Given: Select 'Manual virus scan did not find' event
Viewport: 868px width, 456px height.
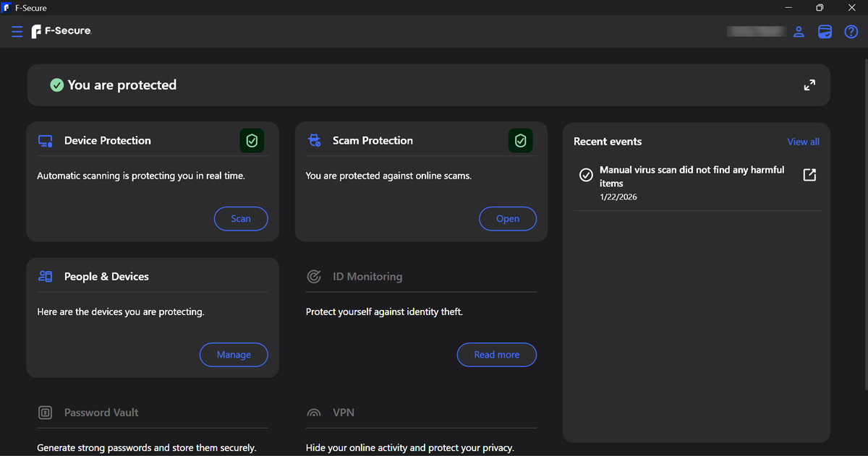Looking at the screenshot, I should pyautogui.click(x=692, y=176).
